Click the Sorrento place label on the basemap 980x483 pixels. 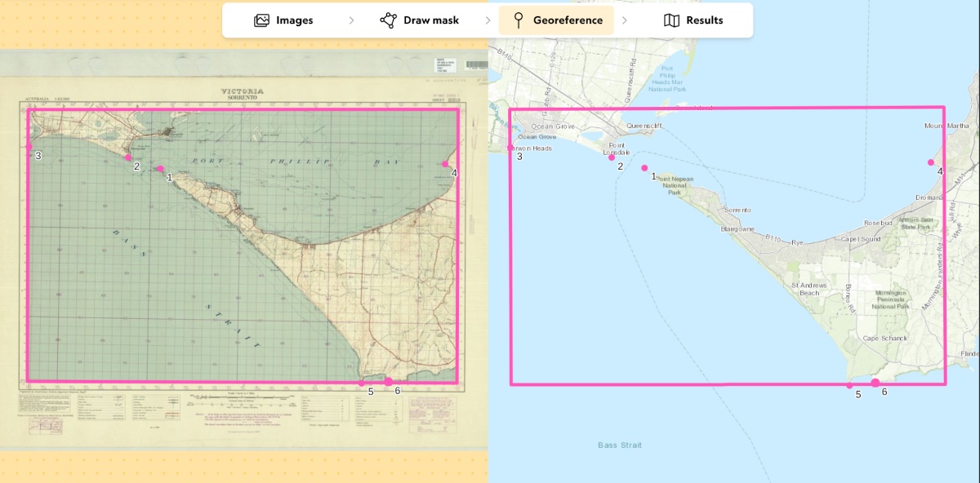click(737, 210)
